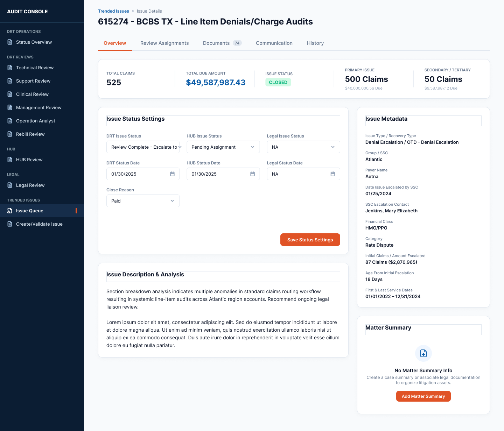
Task: Select the Overview tab
Action: [x=115, y=43]
